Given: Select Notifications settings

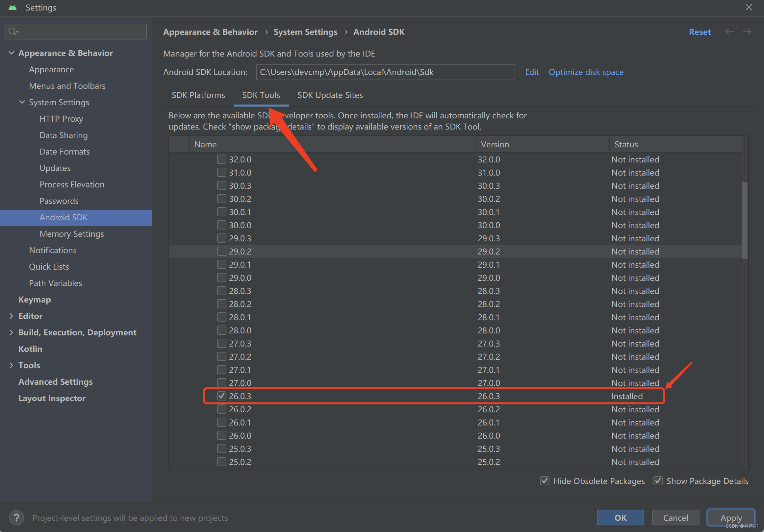Looking at the screenshot, I should [x=53, y=250].
